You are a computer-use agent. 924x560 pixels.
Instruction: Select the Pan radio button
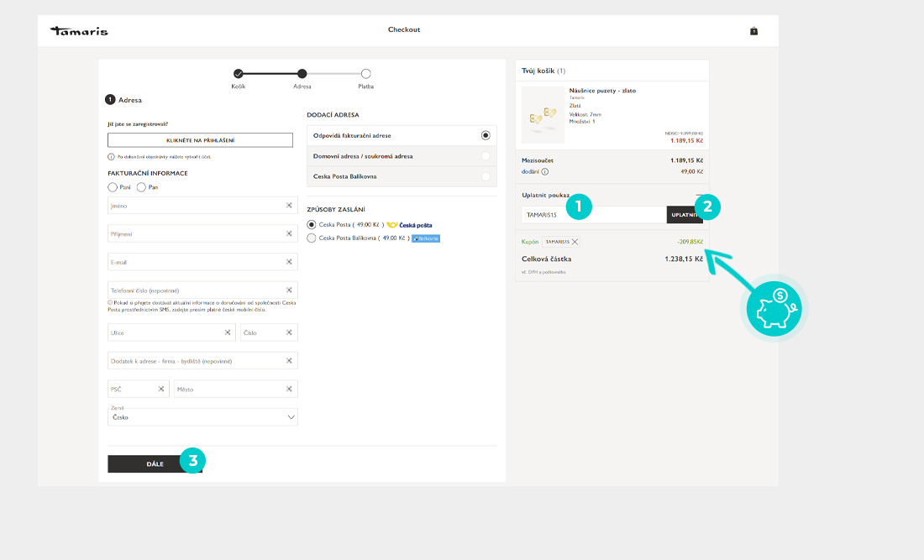click(x=141, y=187)
